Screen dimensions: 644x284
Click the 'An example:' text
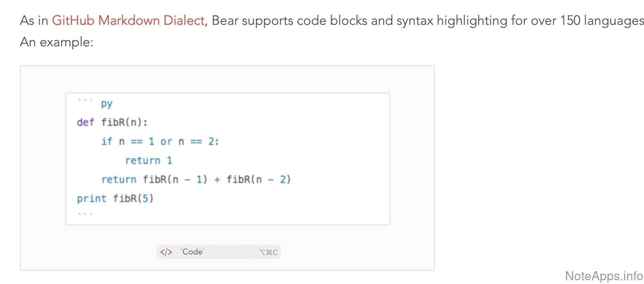click(x=57, y=42)
